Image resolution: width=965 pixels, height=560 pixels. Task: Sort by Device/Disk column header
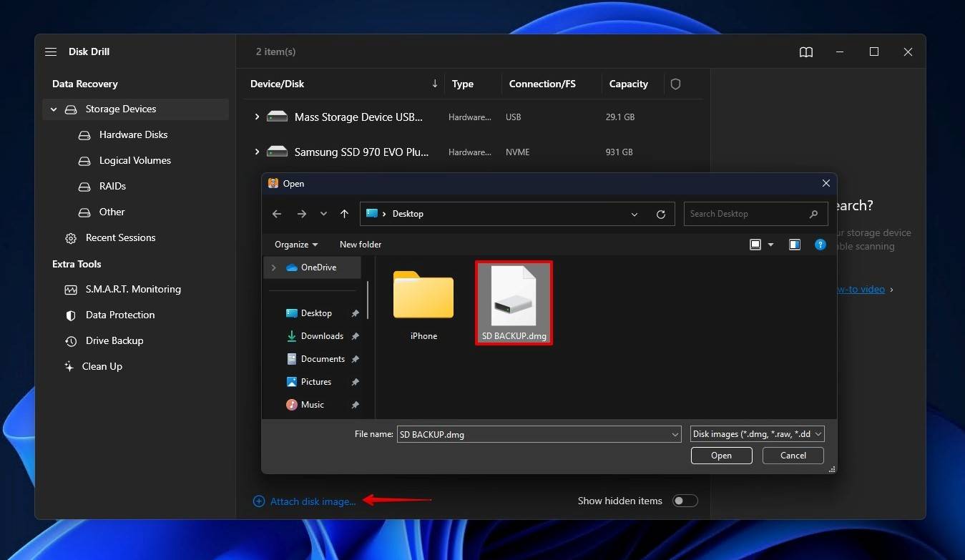coord(277,84)
